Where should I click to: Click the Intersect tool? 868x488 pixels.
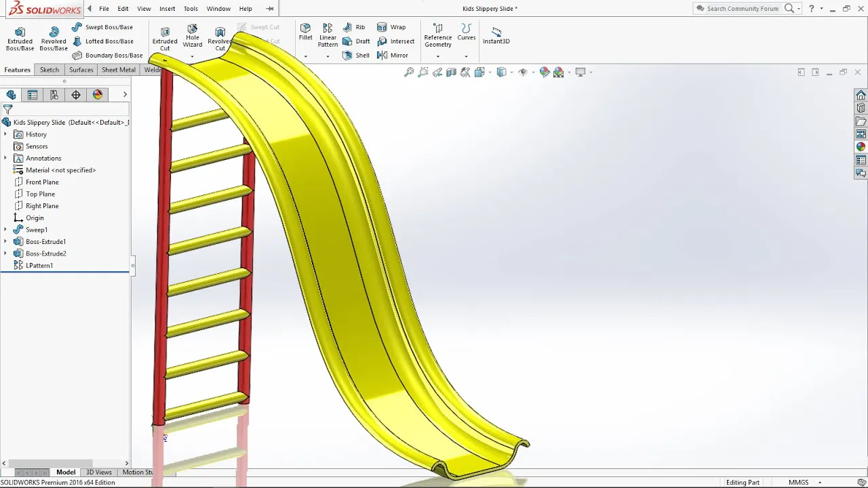pos(395,41)
